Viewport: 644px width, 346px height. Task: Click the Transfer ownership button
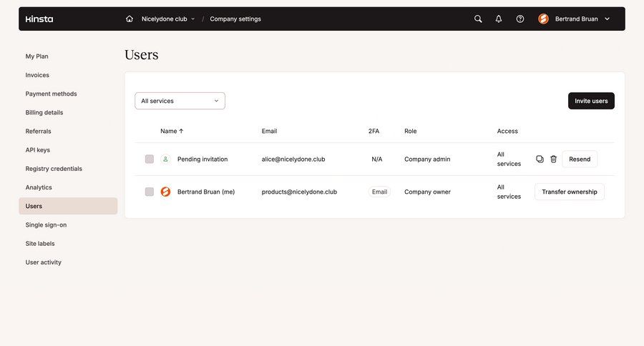569,192
